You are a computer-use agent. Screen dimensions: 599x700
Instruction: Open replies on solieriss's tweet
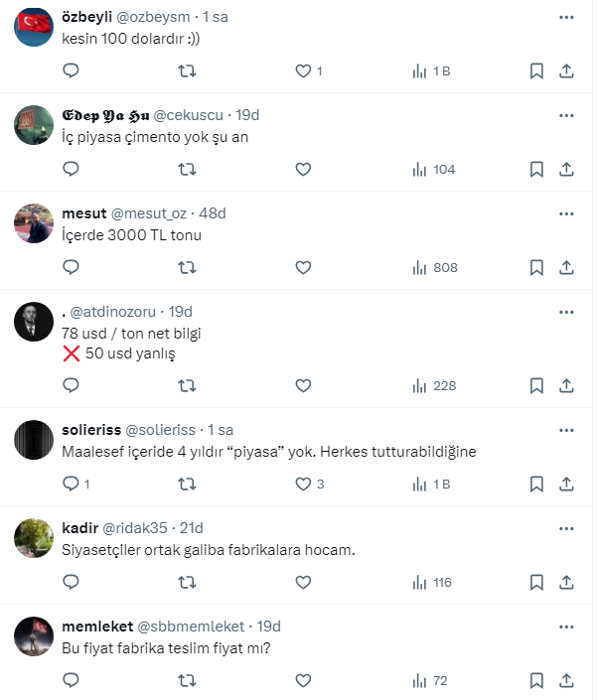pyautogui.click(x=71, y=484)
